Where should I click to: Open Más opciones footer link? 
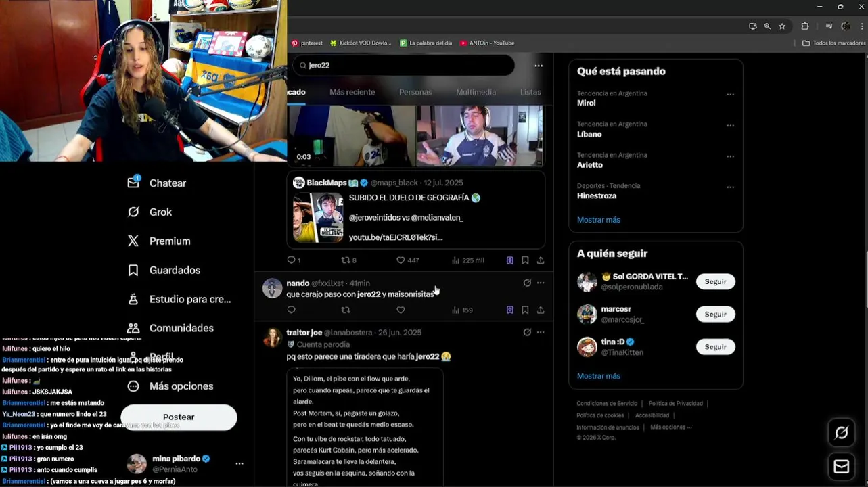(670, 427)
